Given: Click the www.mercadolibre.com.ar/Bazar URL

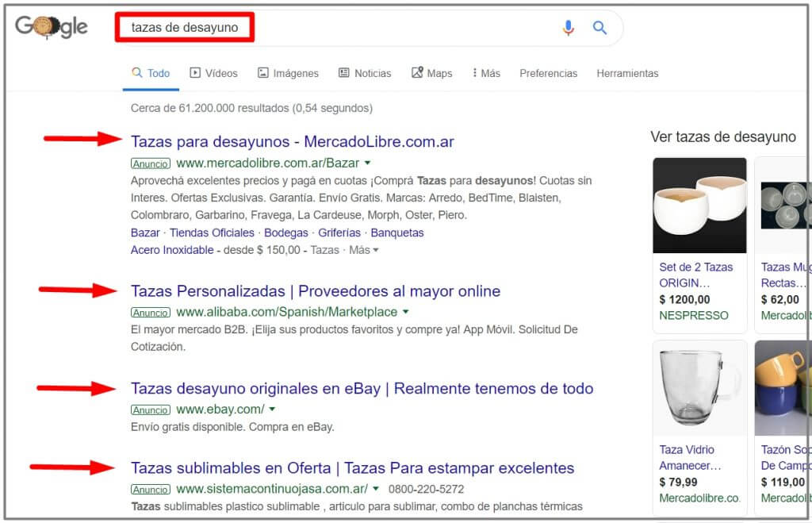Looking at the screenshot, I should tap(268, 163).
